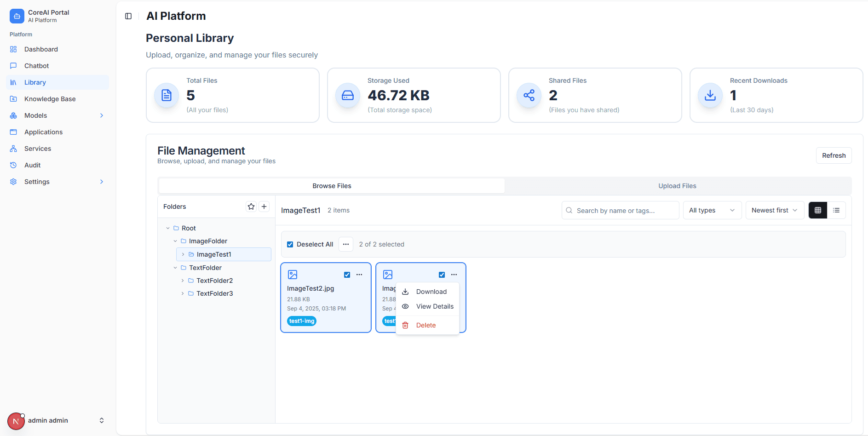This screenshot has height=436, width=868.
Task: Switch to grid view layout
Action: [817, 210]
